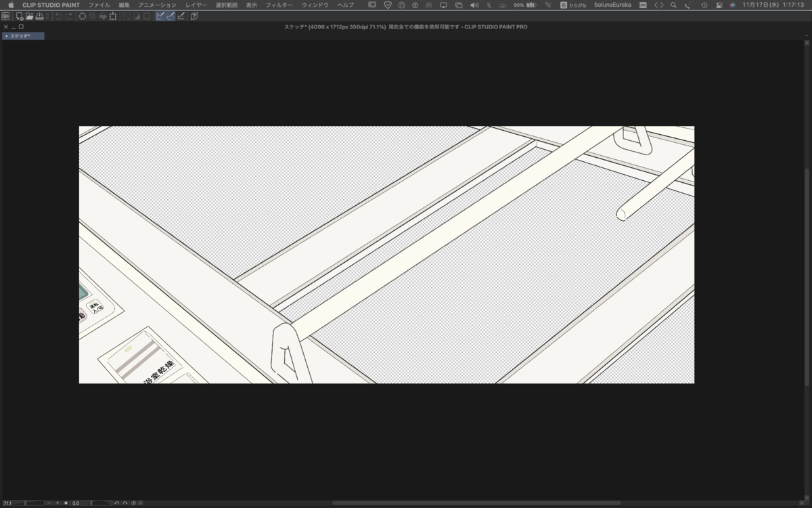Click the Scale/Rotate transform toolbar icon

point(113,16)
